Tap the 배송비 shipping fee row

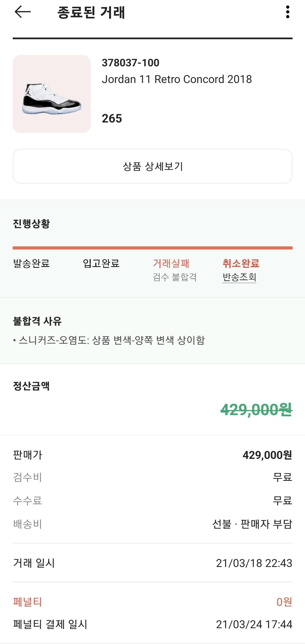[153, 524]
